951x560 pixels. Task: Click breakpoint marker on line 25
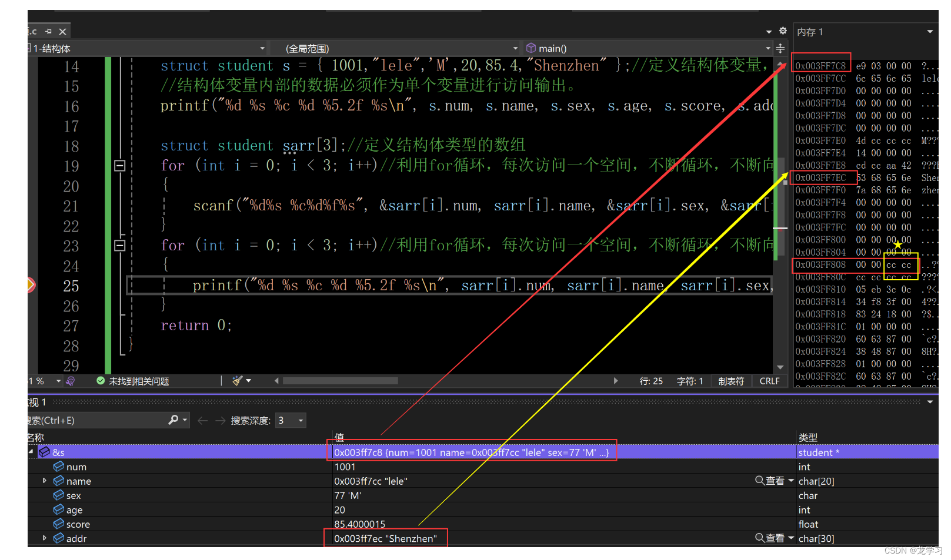tap(31, 286)
